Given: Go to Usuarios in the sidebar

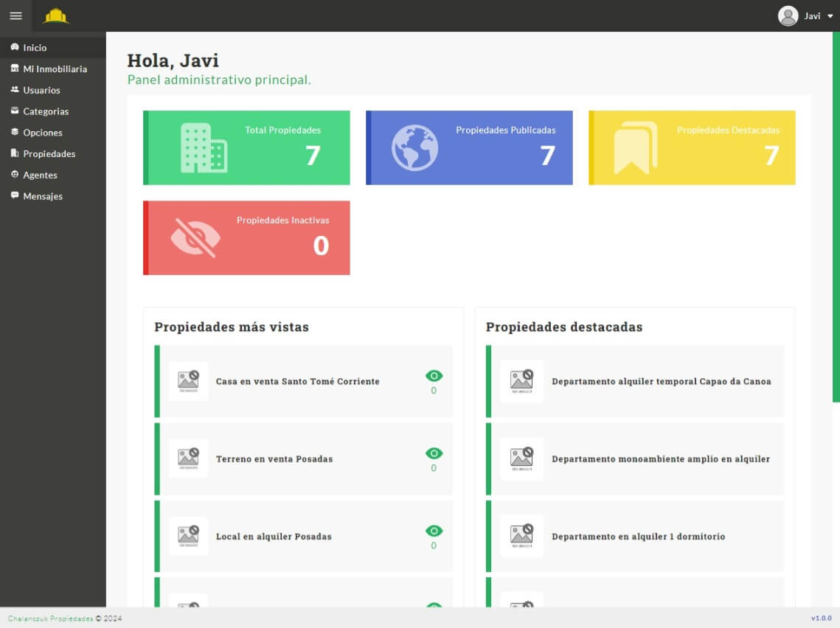Looking at the screenshot, I should [x=41, y=90].
